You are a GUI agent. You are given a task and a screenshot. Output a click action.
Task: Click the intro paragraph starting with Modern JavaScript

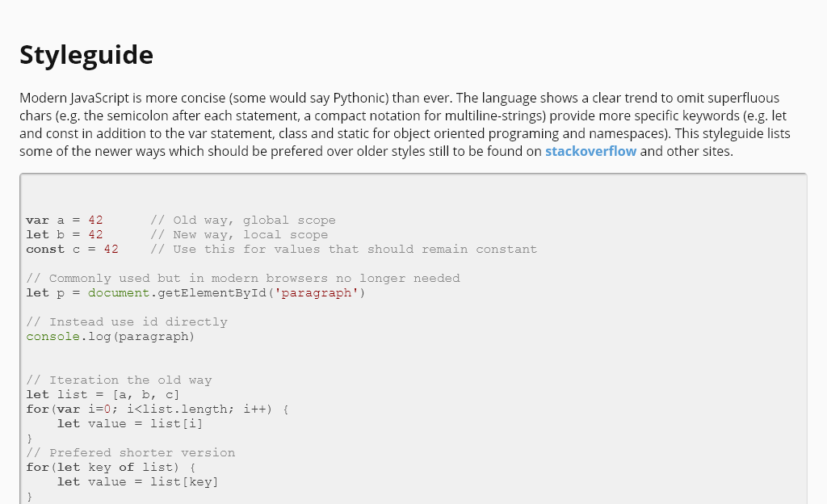[404, 124]
